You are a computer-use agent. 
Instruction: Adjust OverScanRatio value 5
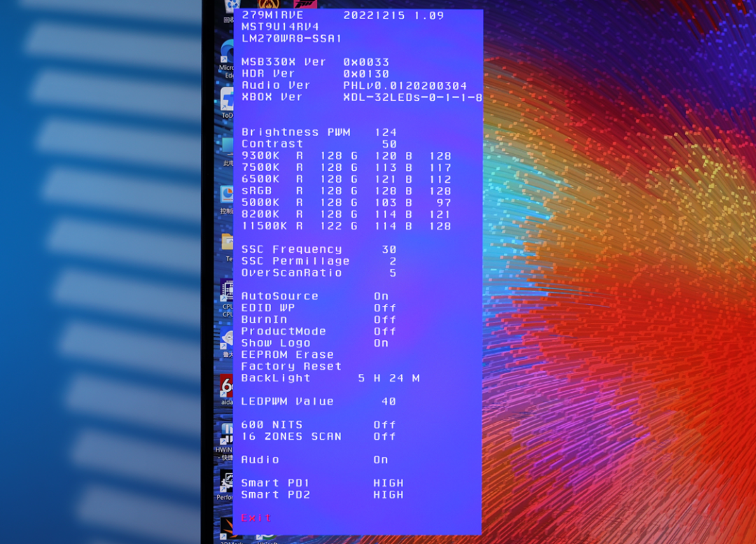click(393, 272)
